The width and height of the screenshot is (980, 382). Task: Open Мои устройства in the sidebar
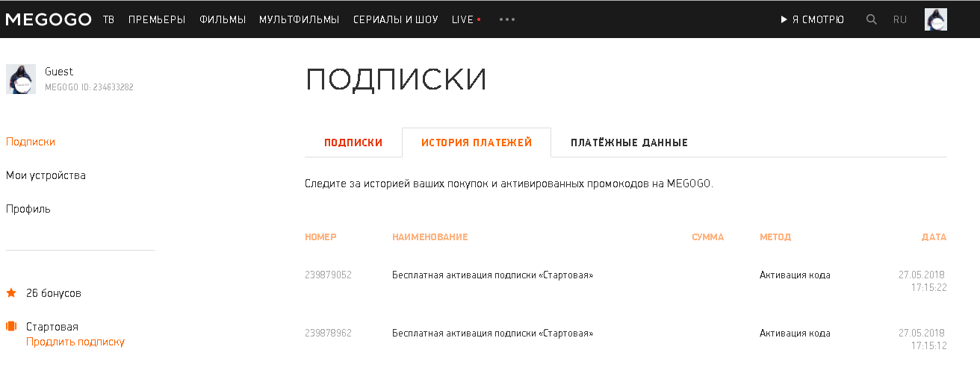point(46,175)
